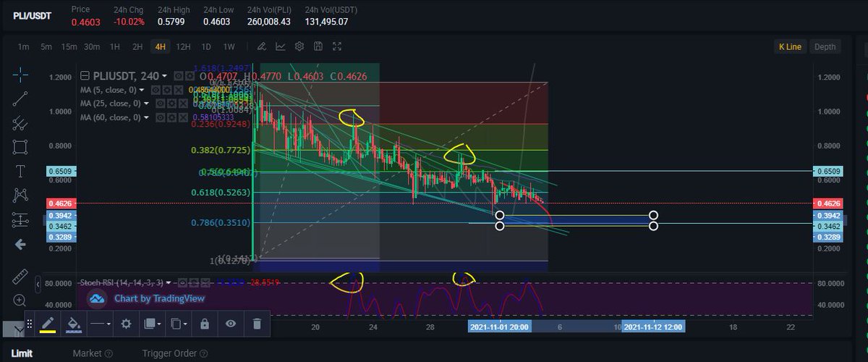Open the indicators chart icon

point(281,46)
